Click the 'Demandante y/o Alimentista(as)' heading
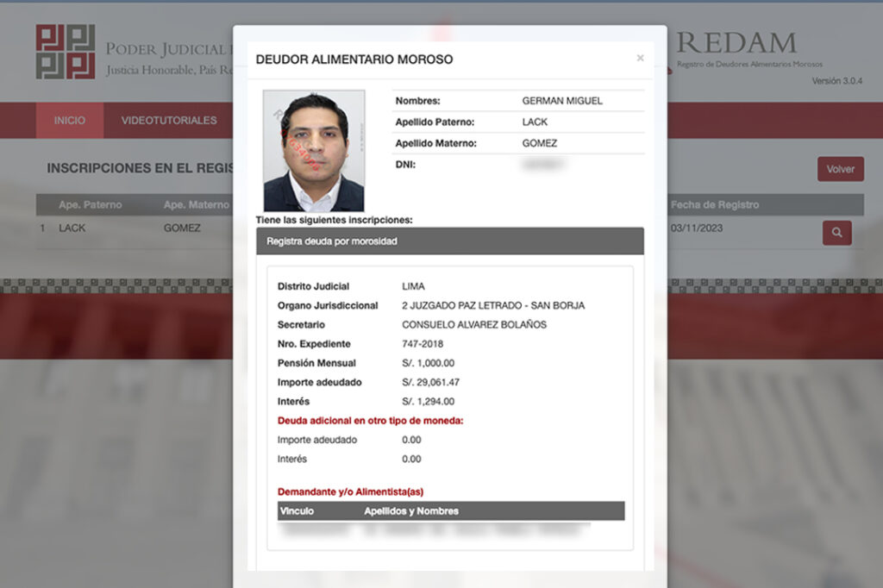The image size is (883, 588). 350,491
